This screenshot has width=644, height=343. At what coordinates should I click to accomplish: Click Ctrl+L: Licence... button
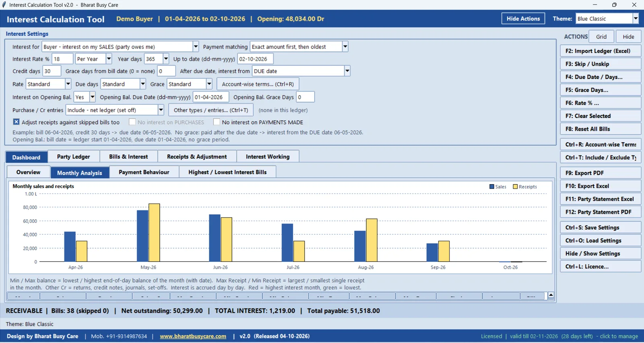[x=601, y=267]
